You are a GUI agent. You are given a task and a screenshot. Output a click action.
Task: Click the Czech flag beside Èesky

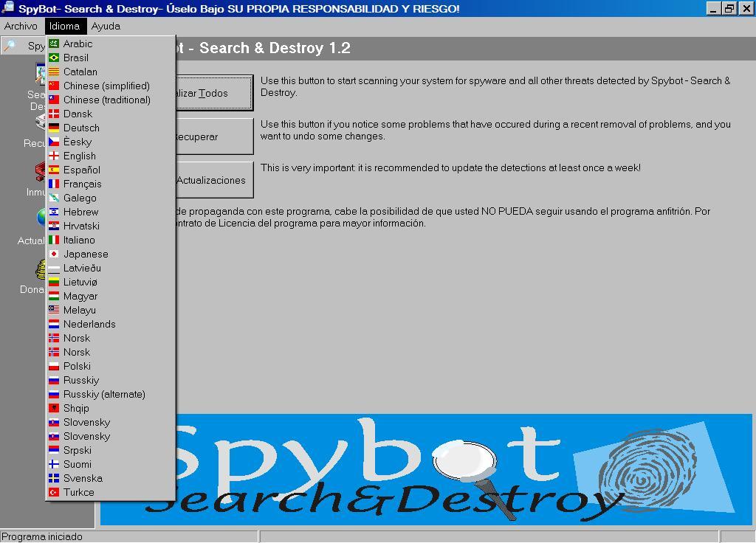pos(54,142)
